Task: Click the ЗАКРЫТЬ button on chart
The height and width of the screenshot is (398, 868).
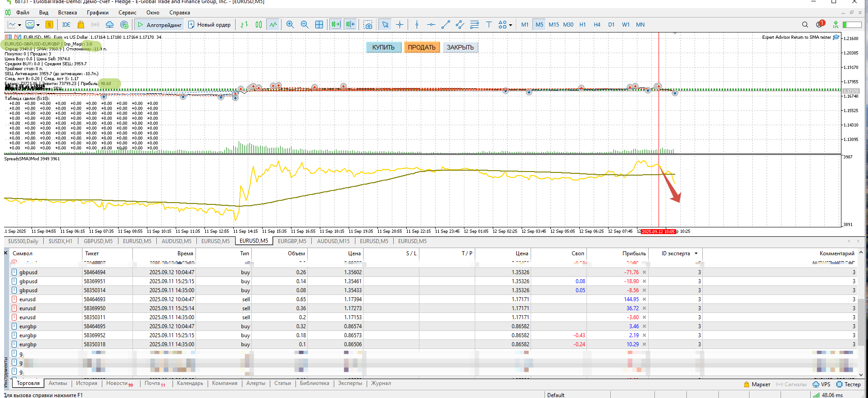Action: click(x=460, y=47)
